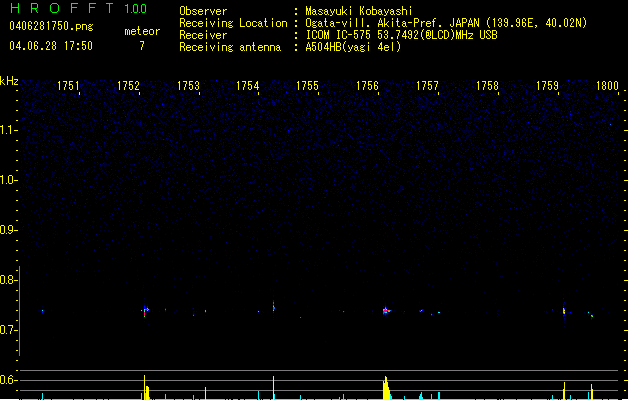Image resolution: width=629 pixels, height=400 pixels.
Task: Click the 0.7 kHz frequency label
Action: (x=8, y=330)
